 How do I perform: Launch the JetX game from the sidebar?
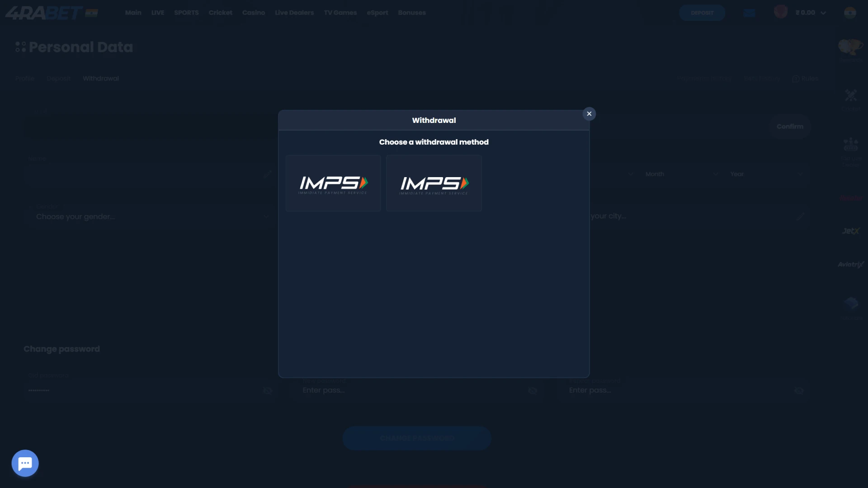(x=851, y=230)
